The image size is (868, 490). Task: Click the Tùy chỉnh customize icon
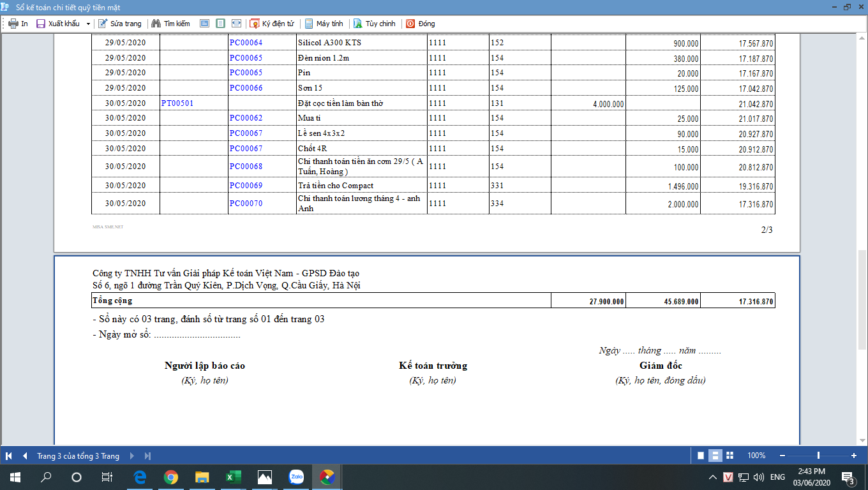[358, 24]
